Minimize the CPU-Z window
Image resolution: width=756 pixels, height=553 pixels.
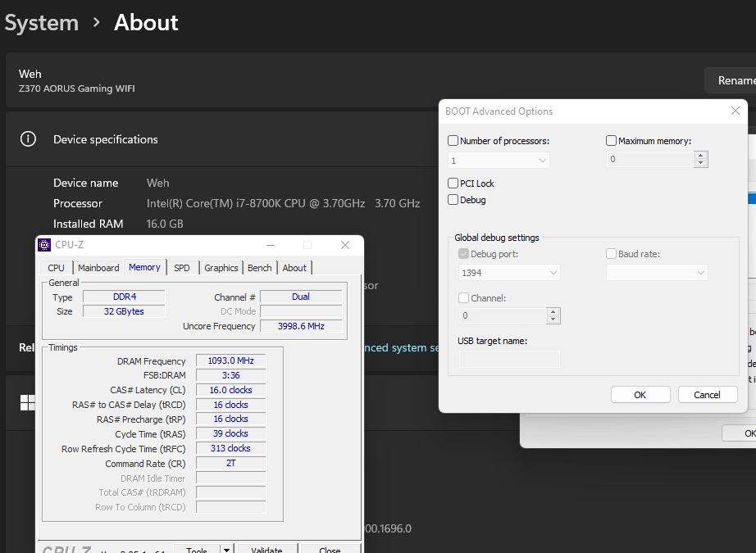[271, 245]
